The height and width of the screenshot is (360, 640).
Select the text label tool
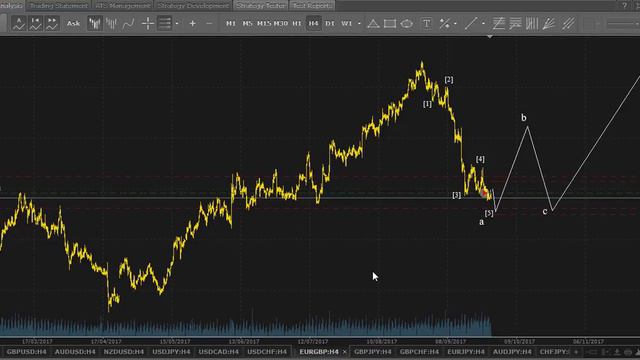[x=426, y=23]
